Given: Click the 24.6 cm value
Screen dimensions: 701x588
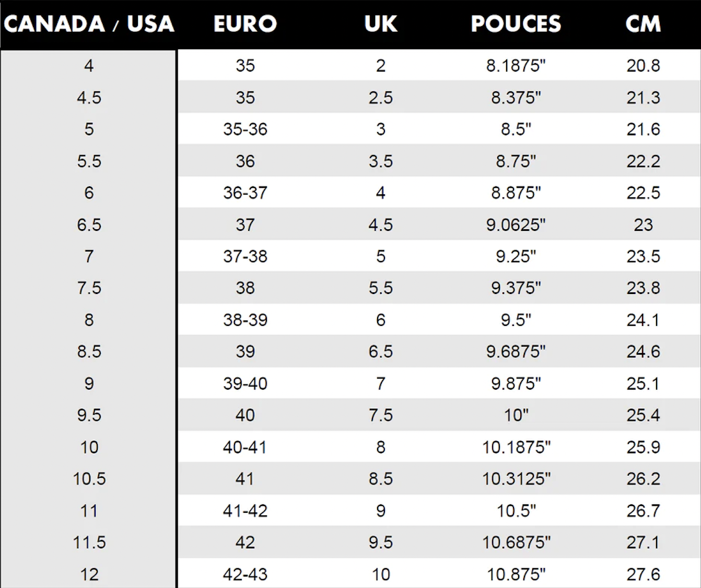Looking at the screenshot, I should point(643,351).
